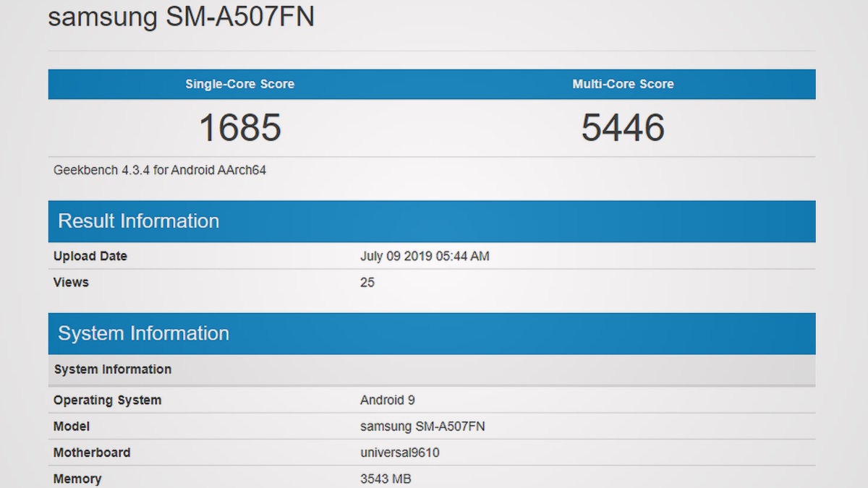Select the July 09 2019 upload date value
The image size is (868, 488).
[x=425, y=256]
